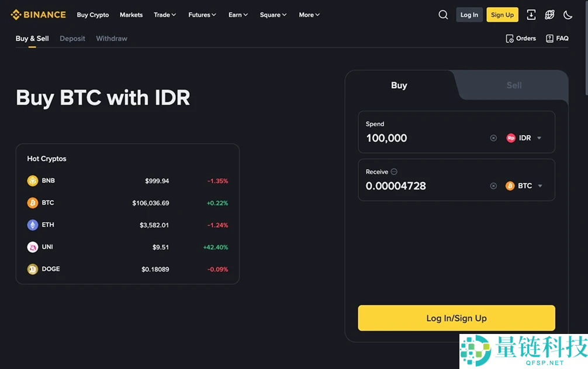Click the Receive info icon

394,172
